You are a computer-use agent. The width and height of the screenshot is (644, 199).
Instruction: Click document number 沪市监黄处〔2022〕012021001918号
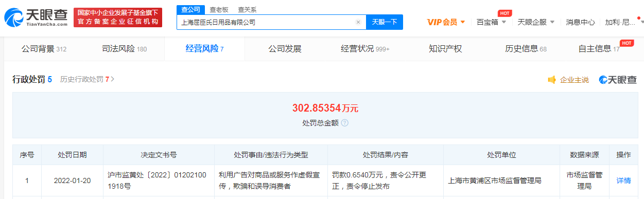tap(156, 180)
